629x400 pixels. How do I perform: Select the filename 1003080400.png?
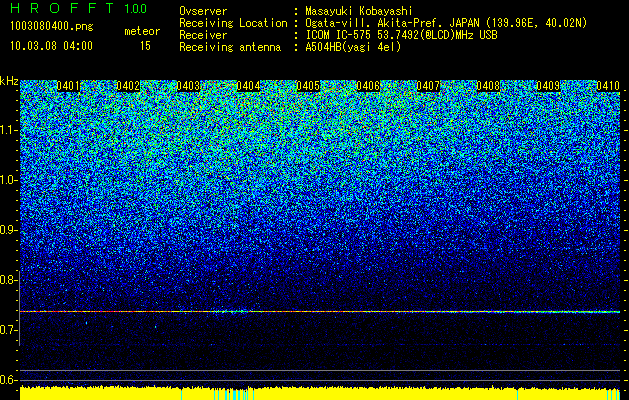pyautogui.click(x=52, y=27)
